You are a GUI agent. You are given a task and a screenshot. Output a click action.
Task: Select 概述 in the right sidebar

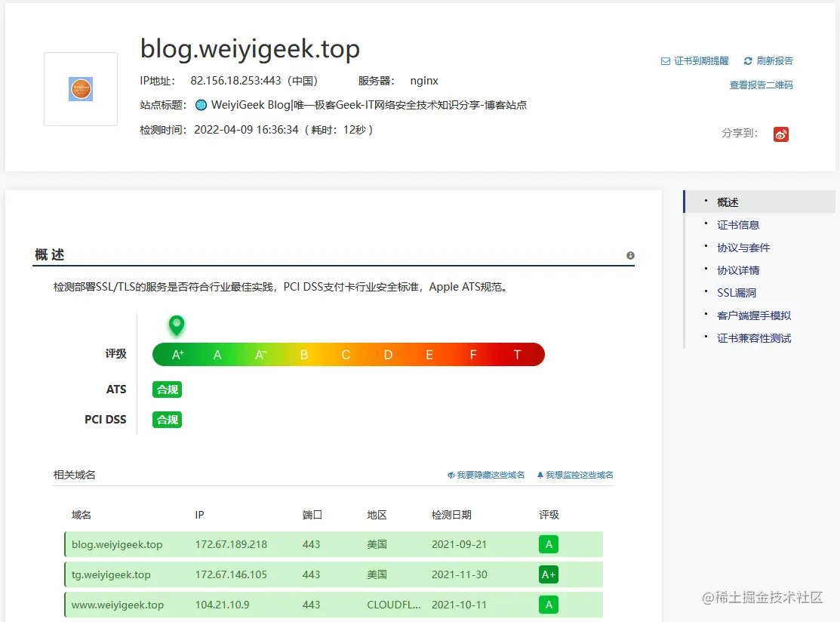coord(727,202)
